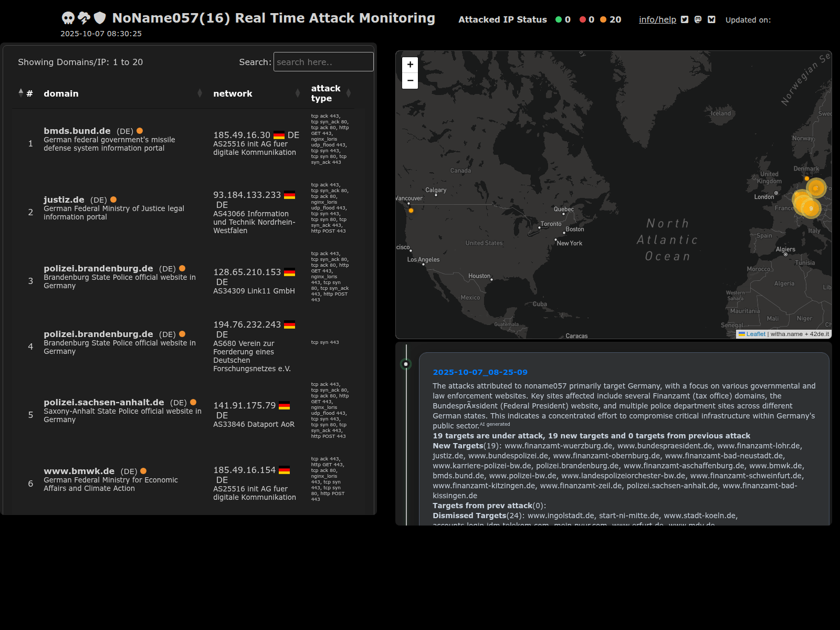This screenshot has height=630, width=840.
Task: Click the orange status dot in row 4
Action: (182, 334)
